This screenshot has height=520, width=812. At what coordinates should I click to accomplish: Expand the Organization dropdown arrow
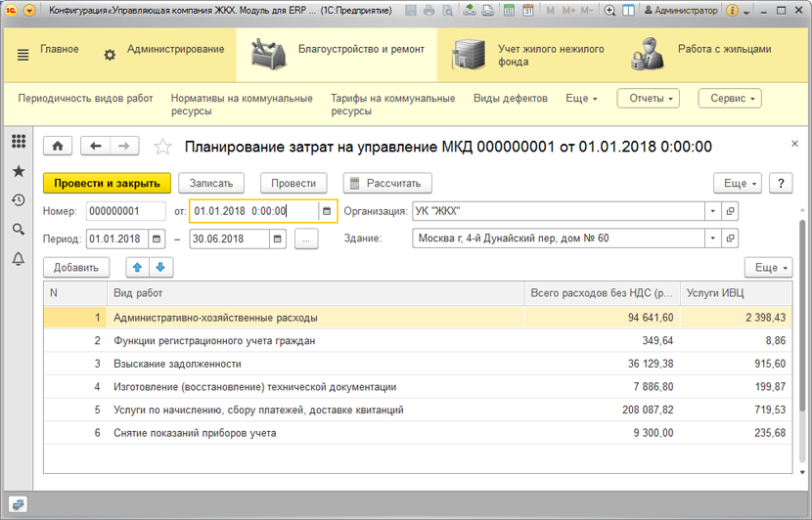point(712,211)
